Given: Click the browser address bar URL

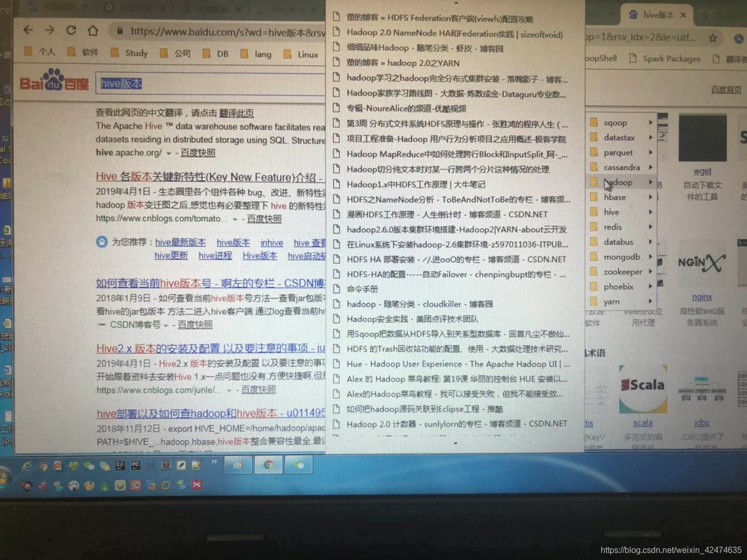Looking at the screenshot, I should click(x=227, y=32).
